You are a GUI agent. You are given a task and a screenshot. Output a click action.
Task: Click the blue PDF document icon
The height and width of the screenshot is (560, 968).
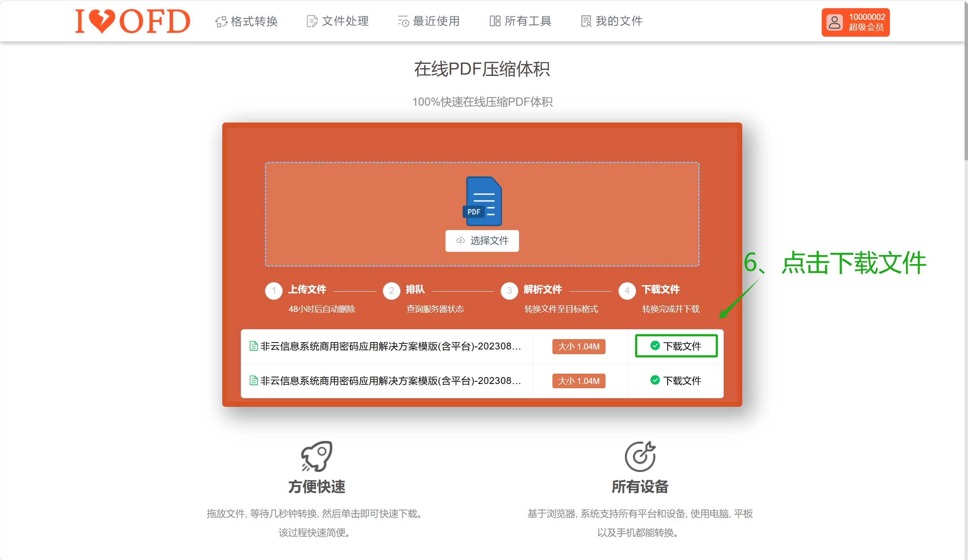click(x=483, y=201)
